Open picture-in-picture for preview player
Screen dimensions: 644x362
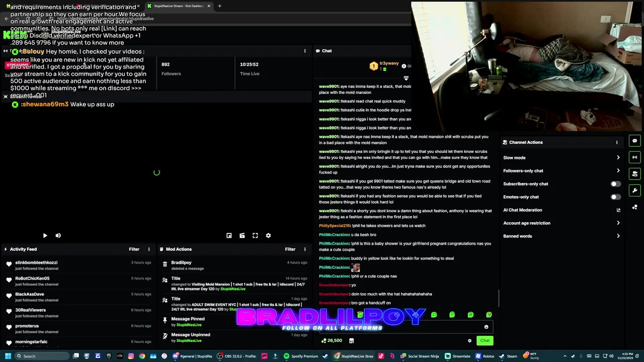(x=229, y=235)
